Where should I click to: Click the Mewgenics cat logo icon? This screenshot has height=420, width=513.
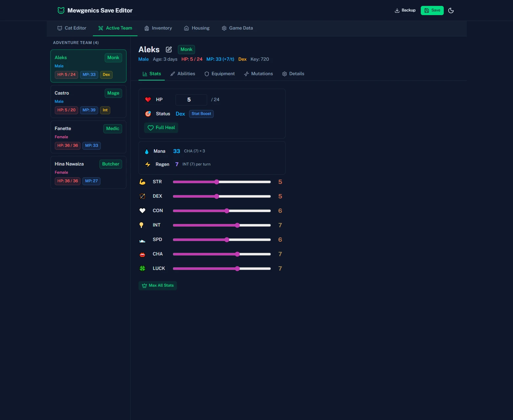[x=61, y=11]
